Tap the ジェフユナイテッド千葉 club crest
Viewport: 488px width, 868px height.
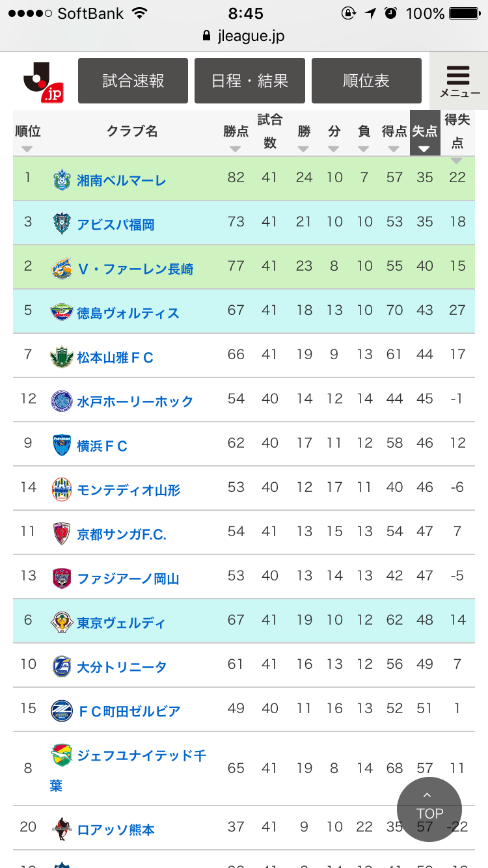click(62, 755)
